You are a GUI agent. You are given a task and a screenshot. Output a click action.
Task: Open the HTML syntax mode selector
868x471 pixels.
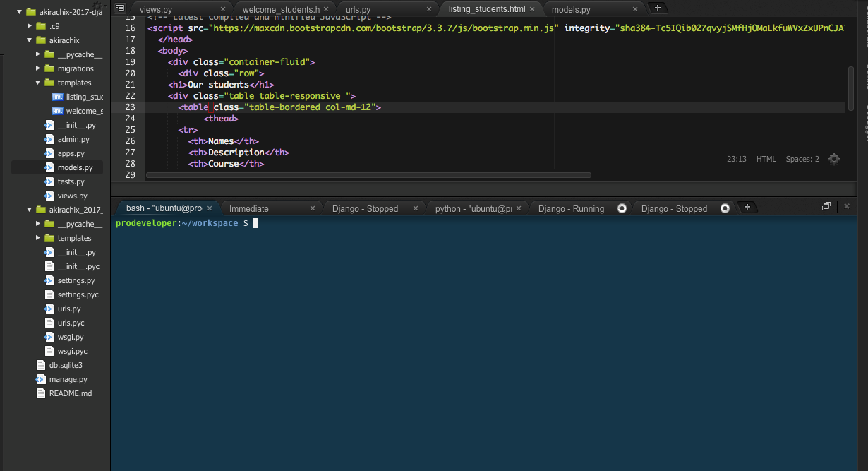(766, 159)
